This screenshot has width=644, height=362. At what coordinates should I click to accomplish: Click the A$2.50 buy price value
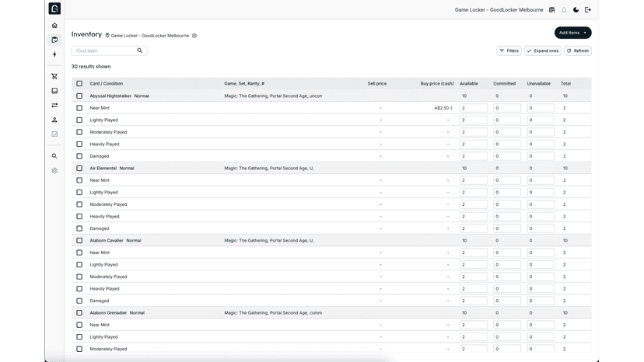(442, 108)
